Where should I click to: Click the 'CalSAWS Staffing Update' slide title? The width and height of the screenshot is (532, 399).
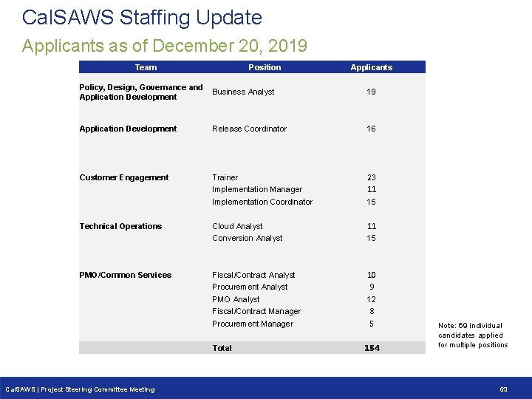[x=142, y=18]
